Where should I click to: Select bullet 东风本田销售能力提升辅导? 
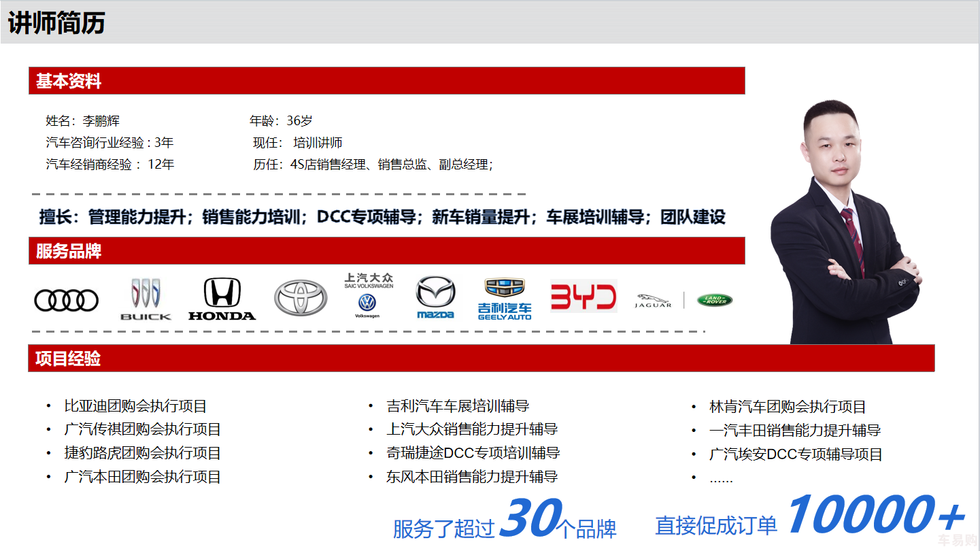(x=472, y=477)
